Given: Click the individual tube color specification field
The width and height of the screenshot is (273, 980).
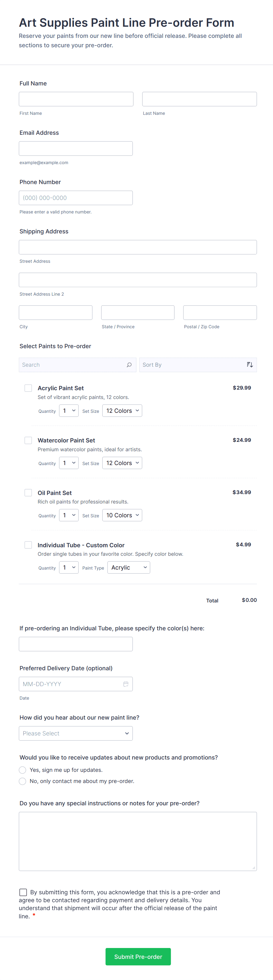Looking at the screenshot, I should 76,644.
